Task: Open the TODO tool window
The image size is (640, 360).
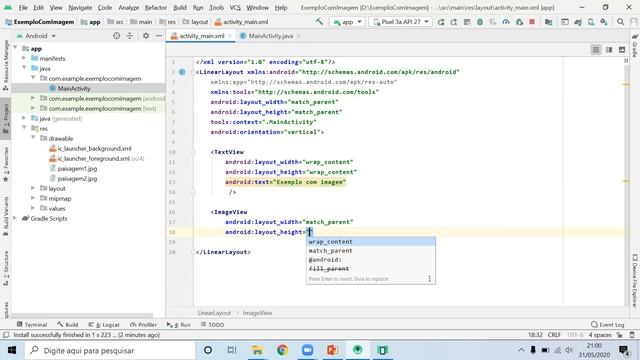Action: click(212, 324)
